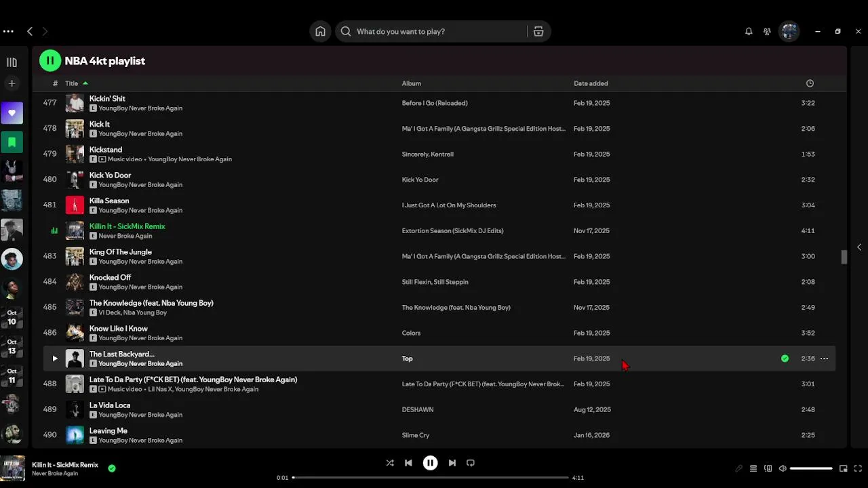Sort by Album column header
This screenshot has height=488, width=868.
coord(412,83)
